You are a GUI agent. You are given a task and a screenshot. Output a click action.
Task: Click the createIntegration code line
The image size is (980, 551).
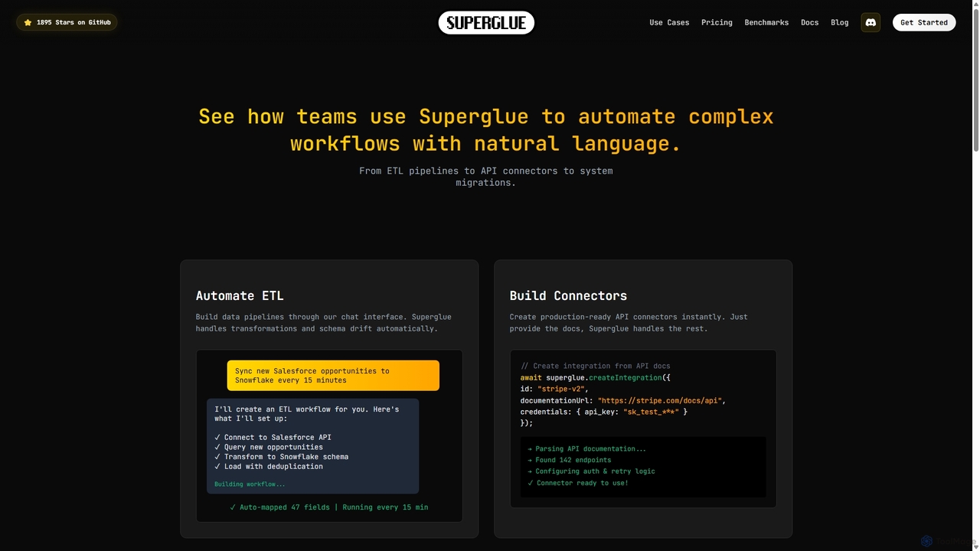click(x=595, y=377)
